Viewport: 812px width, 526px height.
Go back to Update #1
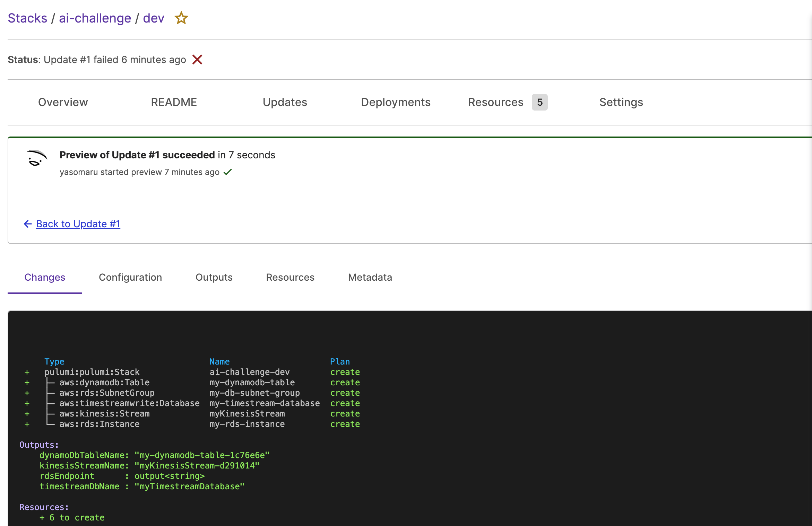[x=78, y=224]
